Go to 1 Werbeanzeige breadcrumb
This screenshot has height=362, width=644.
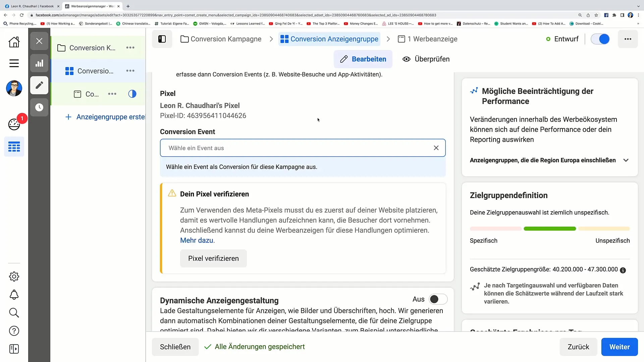[x=428, y=39]
